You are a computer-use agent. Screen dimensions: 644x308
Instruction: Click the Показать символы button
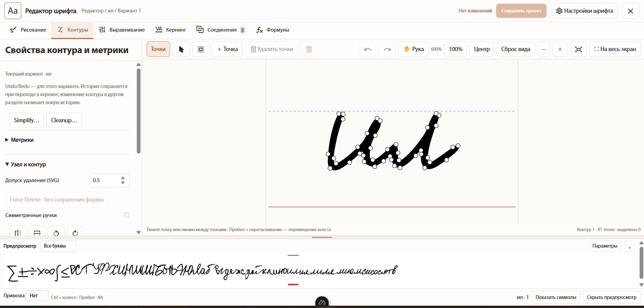(556, 297)
